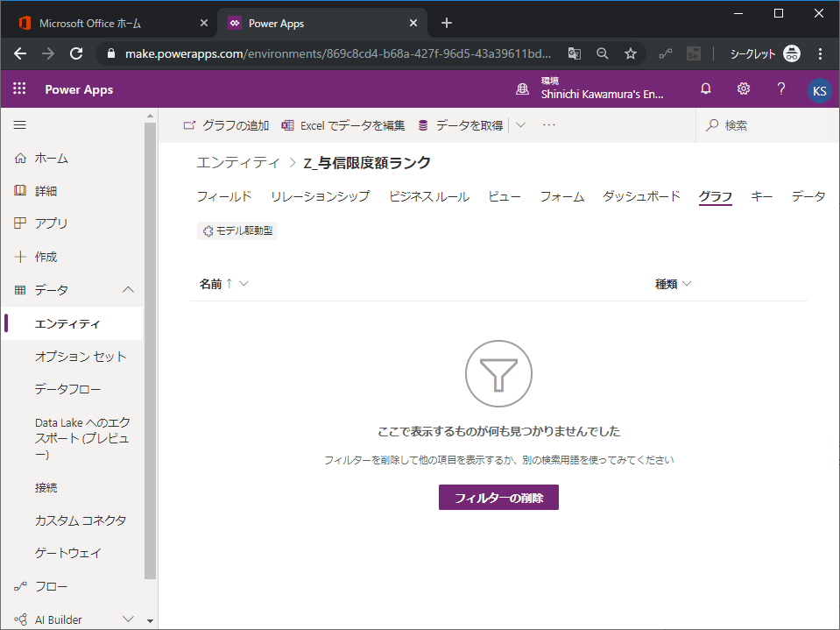Image resolution: width=840 pixels, height=630 pixels.
Task: Click the フィルターの削除 button
Action: pos(498,498)
